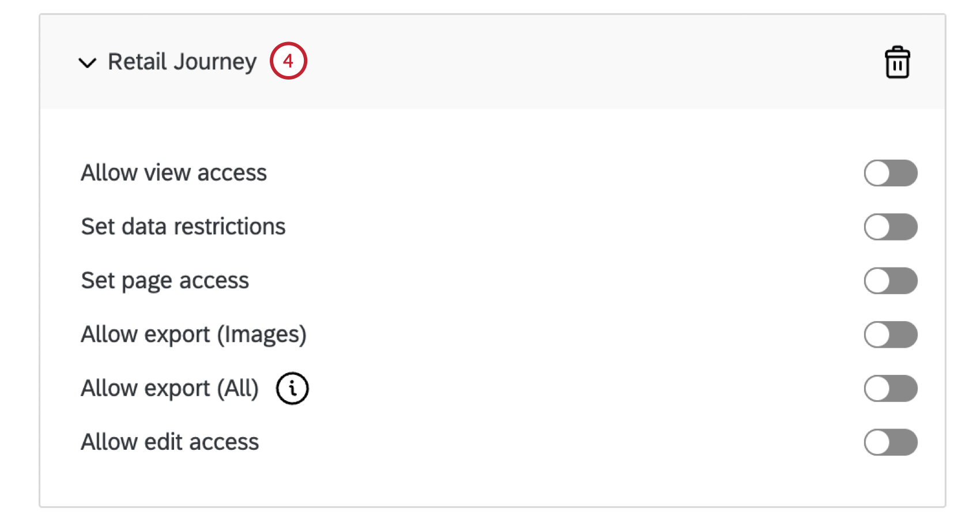Switch on Allow export (Images)
Image resolution: width=980 pixels, height=519 pixels.
pyautogui.click(x=891, y=334)
